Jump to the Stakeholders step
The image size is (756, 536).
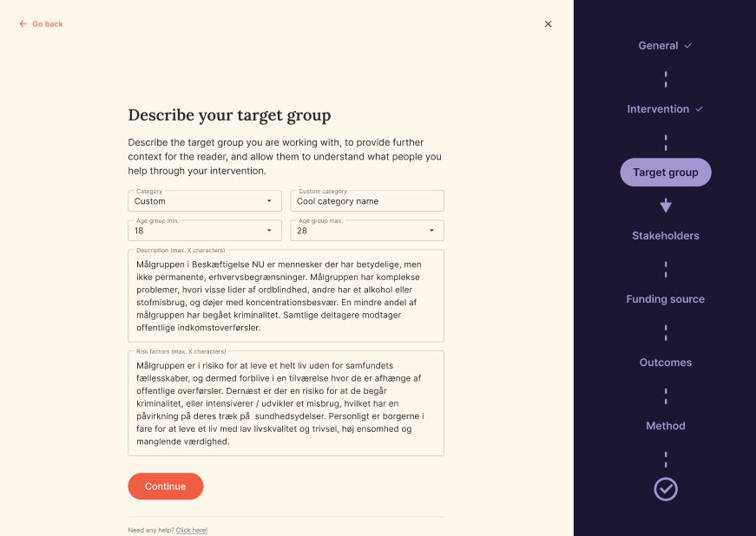coord(666,236)
